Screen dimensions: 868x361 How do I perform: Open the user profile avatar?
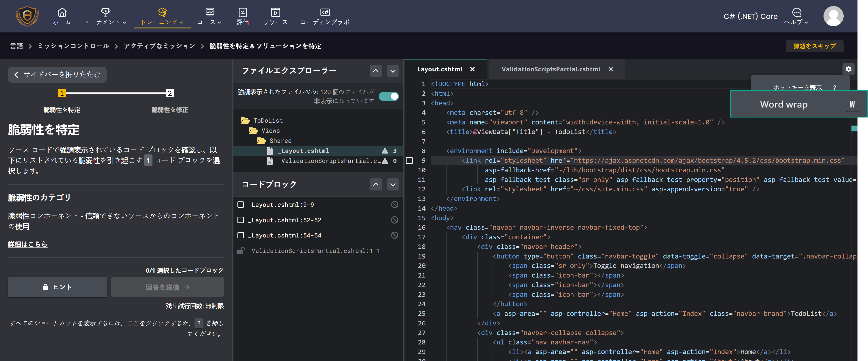pyautogui.click(x=833, y=16)
